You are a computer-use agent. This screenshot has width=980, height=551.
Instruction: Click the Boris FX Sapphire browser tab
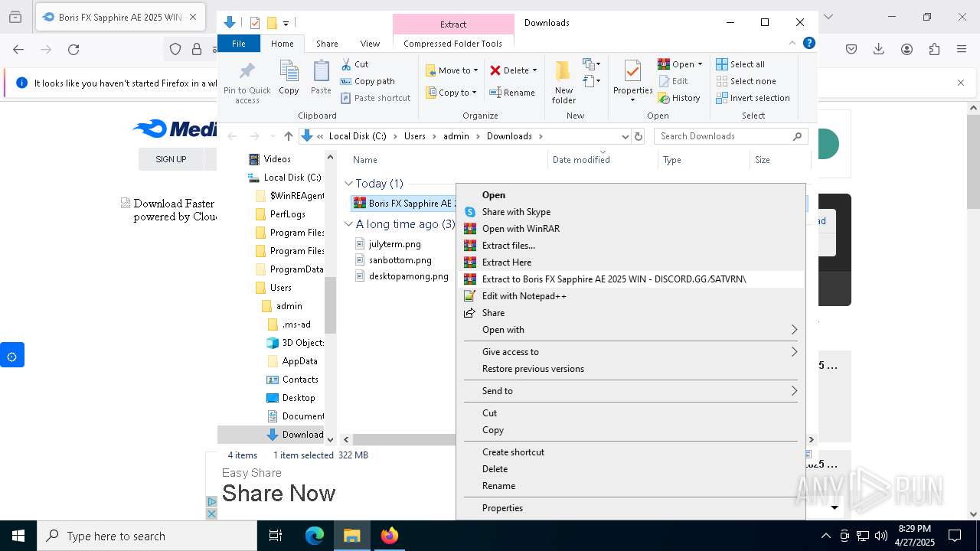[120, 17]
